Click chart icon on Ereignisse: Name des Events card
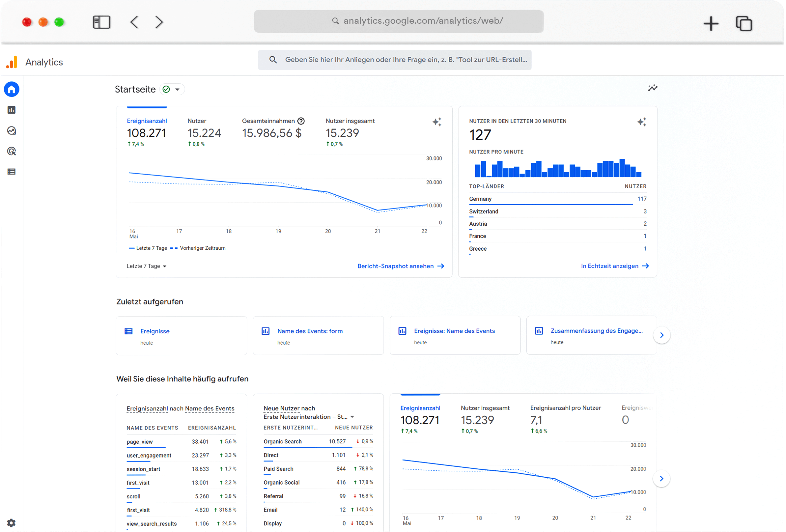This screenshot has height=532, width=786. [x=402, y=331]
